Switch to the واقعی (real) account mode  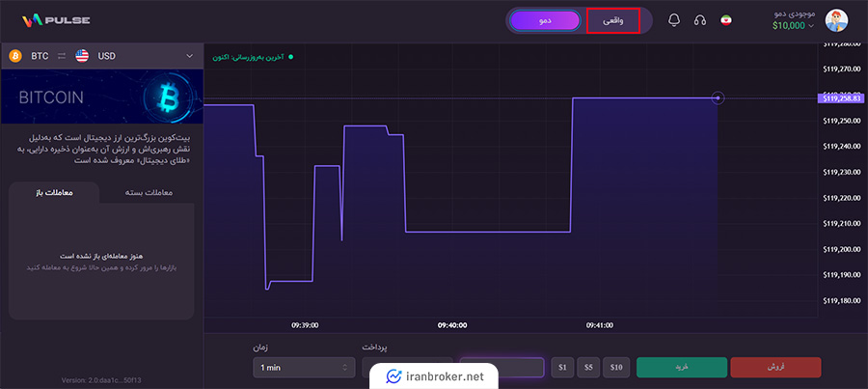point(613,20)
